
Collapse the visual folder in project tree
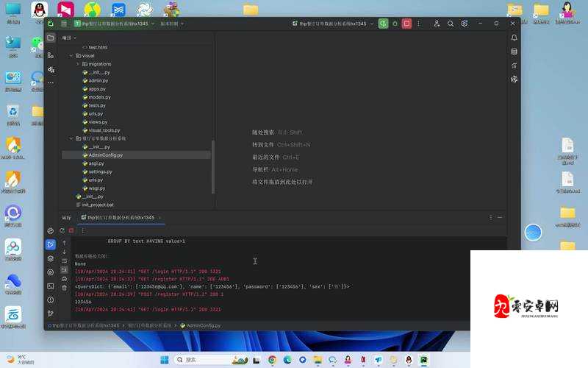point(71,56)
